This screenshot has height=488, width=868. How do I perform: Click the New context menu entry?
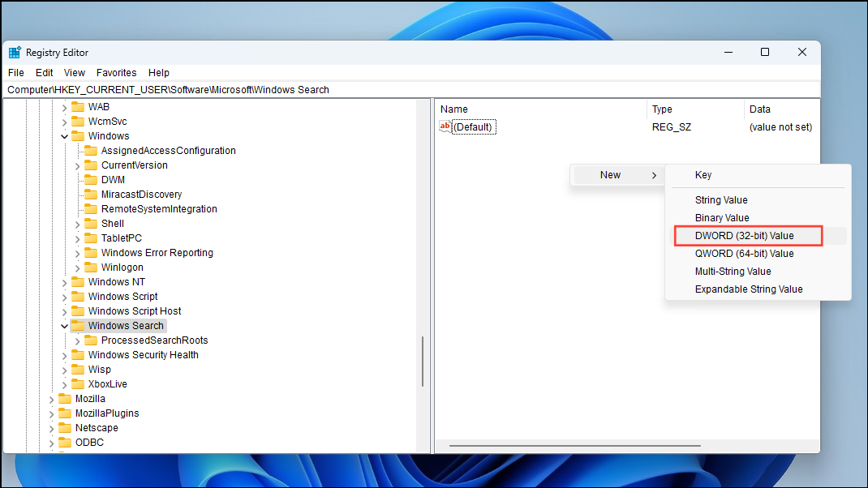point(618,175)
